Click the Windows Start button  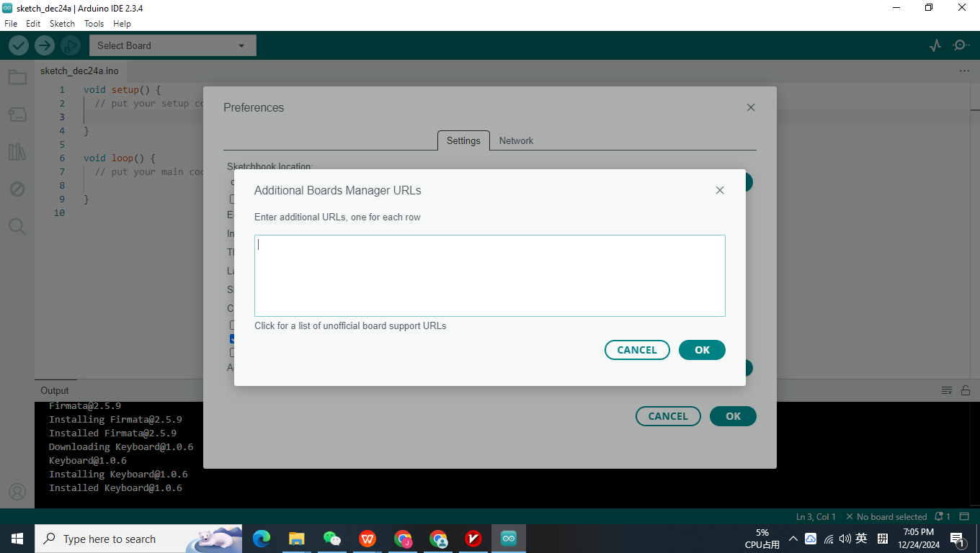pyautogui.click(x=17, y=539)
